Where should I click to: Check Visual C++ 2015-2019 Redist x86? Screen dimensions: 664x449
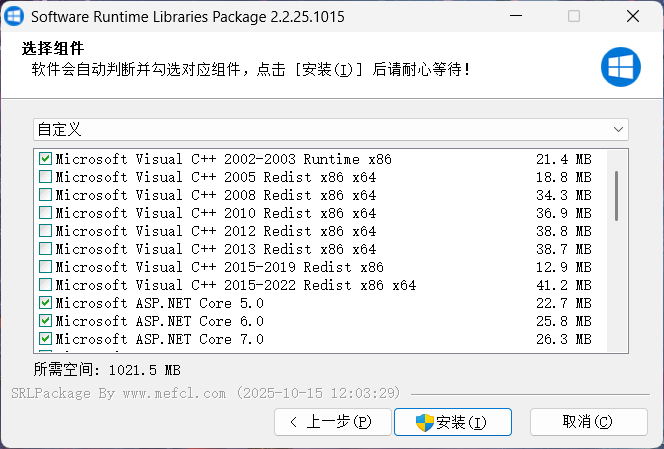pos(45,267)
